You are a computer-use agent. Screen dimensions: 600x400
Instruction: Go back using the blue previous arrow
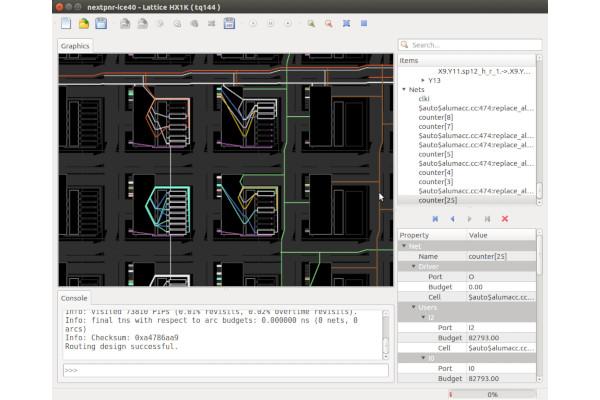(x=451, y=218)
